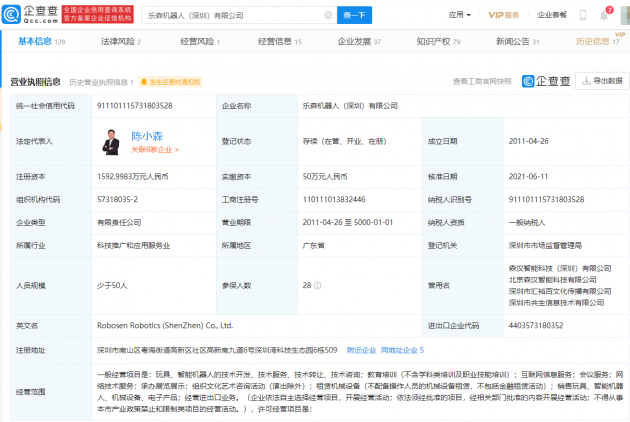Select staff size 少于50人
The image size is (630, 422).
click(x=112, y=286)
